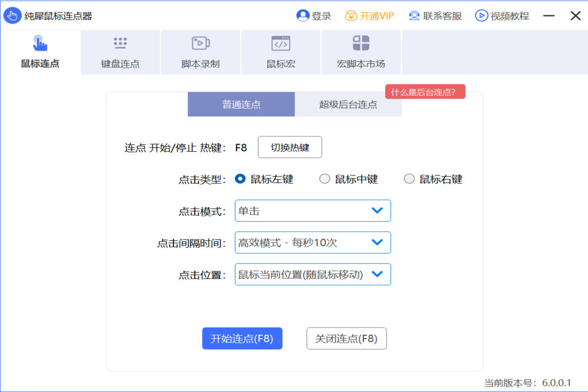Switch to the 超级后台连点 tab
Viewport: 588px width, 392px height.
(x=348, y=105)
